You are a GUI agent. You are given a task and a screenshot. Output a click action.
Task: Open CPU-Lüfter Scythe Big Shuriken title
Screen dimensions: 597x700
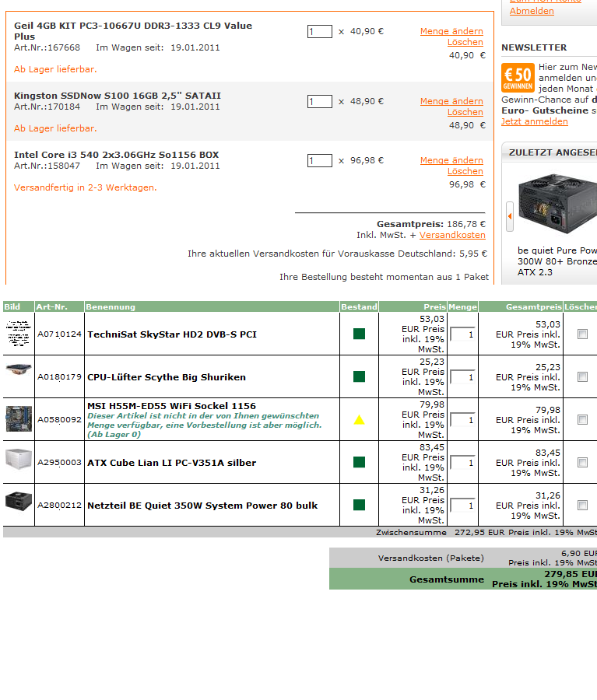(167, 377)
